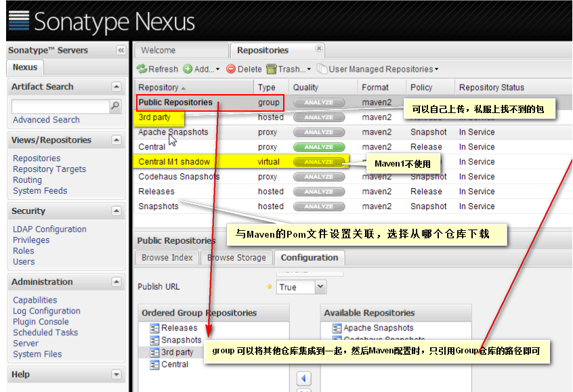Select the Snapshots repository row
The image size is (573, 392).
[353, 206]
